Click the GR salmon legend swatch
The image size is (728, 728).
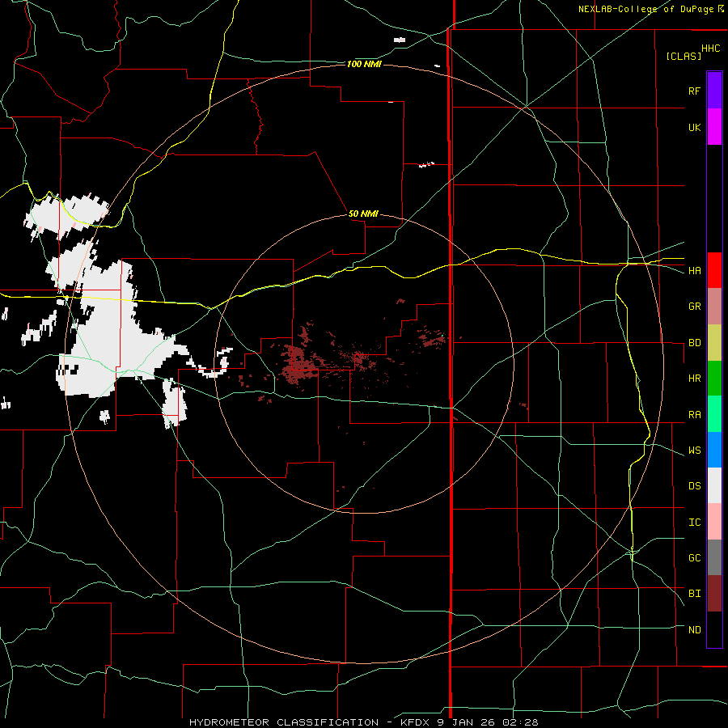714,306
